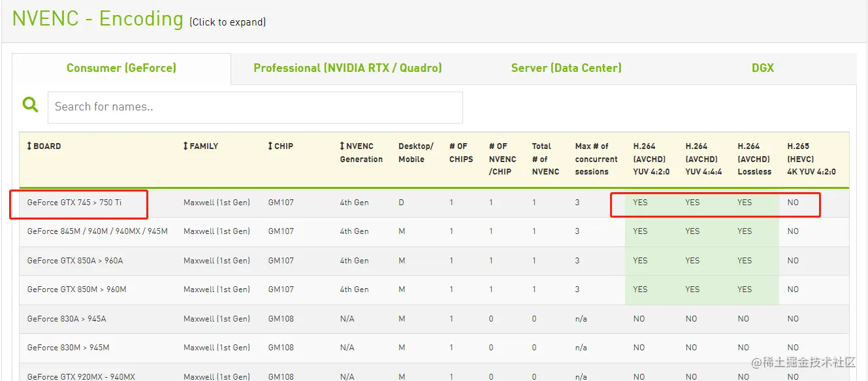Switch to the DGX tab
868x381 pixels.
(x=762, y=68)
